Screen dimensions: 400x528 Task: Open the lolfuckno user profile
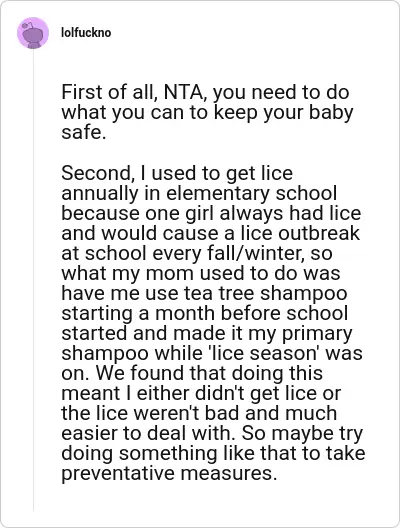[86, 33]
